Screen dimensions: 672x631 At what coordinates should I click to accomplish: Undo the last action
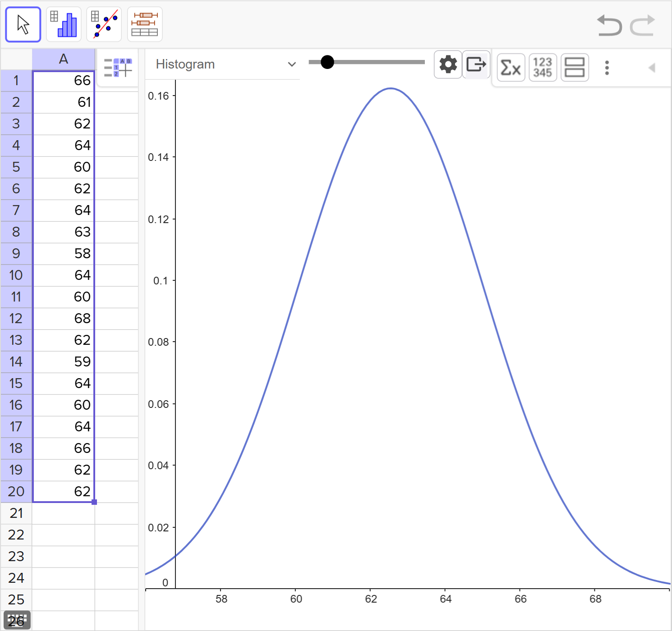coord(609,25)
